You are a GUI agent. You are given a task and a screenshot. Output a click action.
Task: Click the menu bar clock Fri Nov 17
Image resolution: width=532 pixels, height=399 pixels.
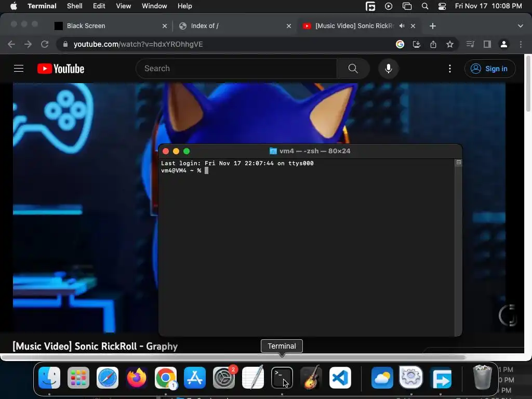point(488,6)
